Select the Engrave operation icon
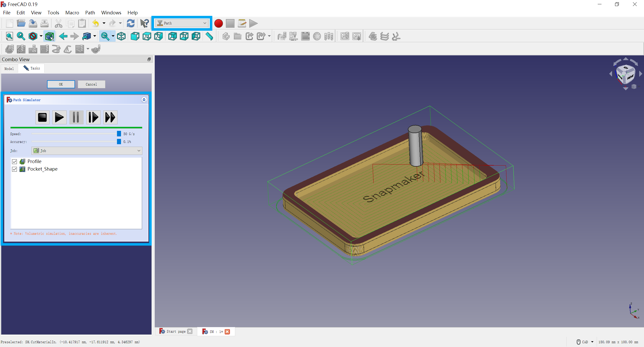 [x=67, y=49]
